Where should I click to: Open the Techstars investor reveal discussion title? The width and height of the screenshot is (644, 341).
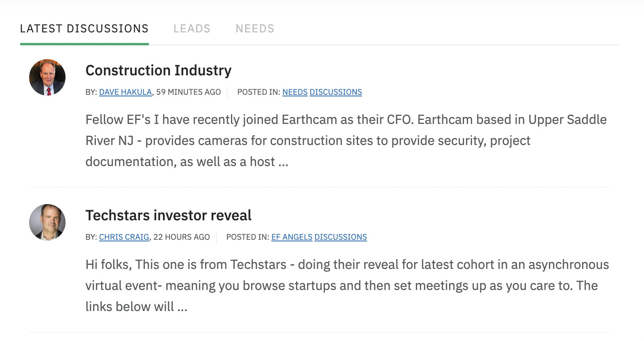pos(168,215)
